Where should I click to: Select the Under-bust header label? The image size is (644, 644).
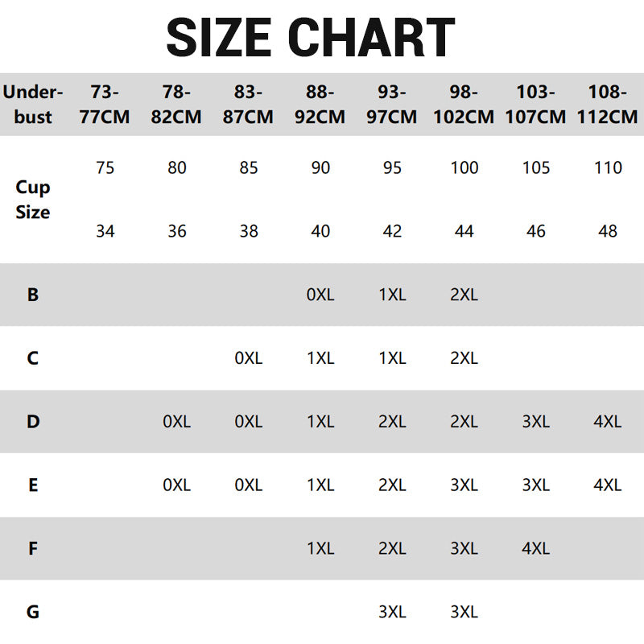point(33,105)
